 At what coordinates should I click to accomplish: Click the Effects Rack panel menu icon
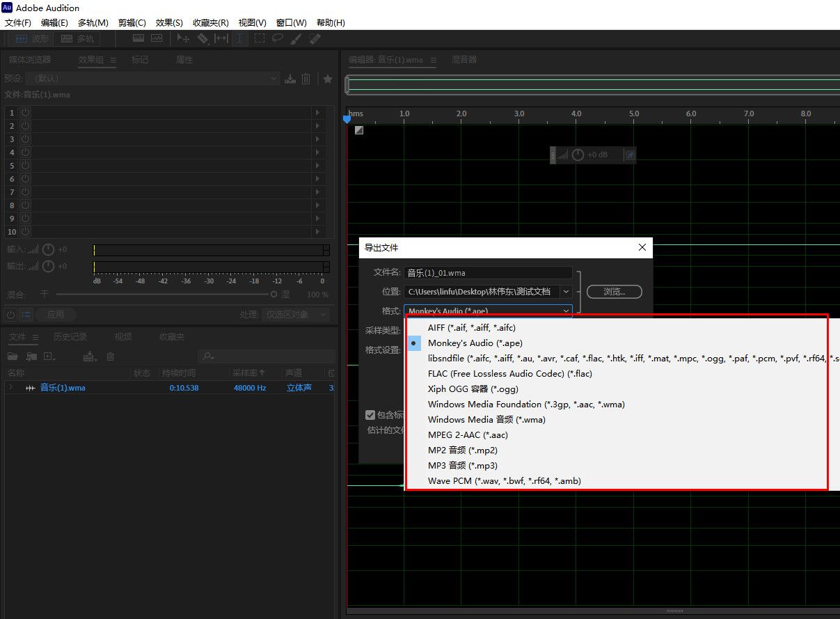tap(113, 60)
